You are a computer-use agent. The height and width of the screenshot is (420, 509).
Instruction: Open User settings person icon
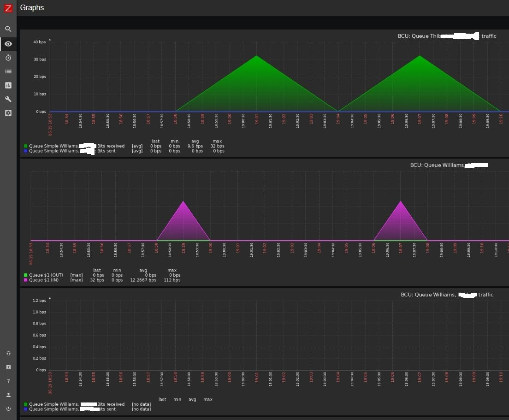(x=8, y=395)
